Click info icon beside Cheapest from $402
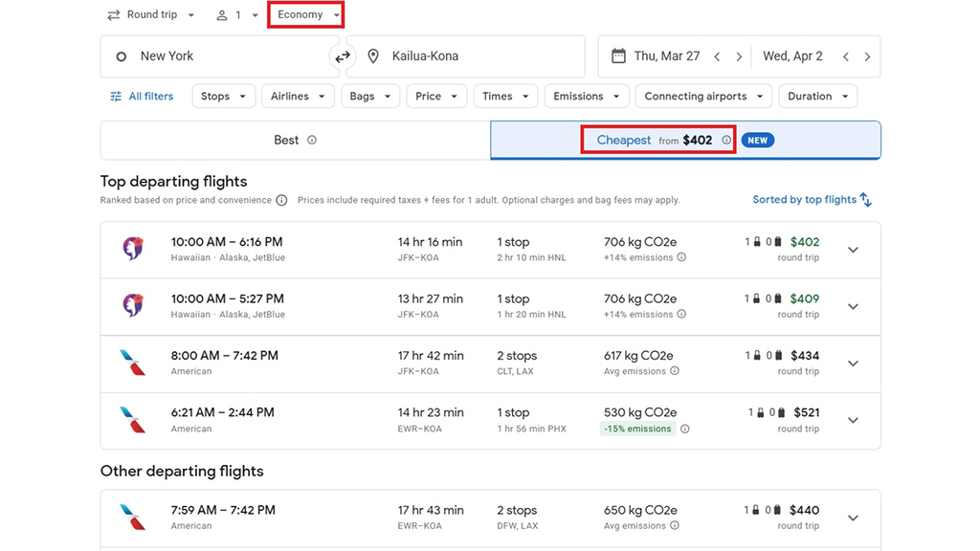The image size is (980, 551). [x=726, y=140]
